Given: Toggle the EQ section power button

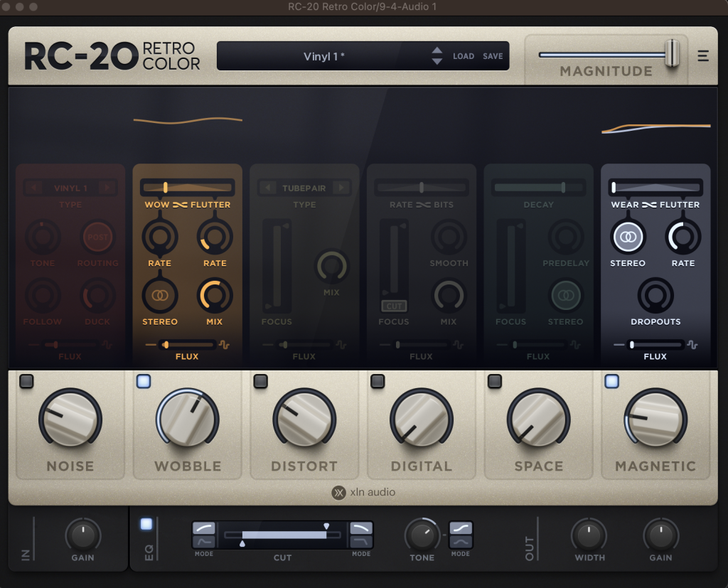Looking at the screenshot, I should coord(146,525).
